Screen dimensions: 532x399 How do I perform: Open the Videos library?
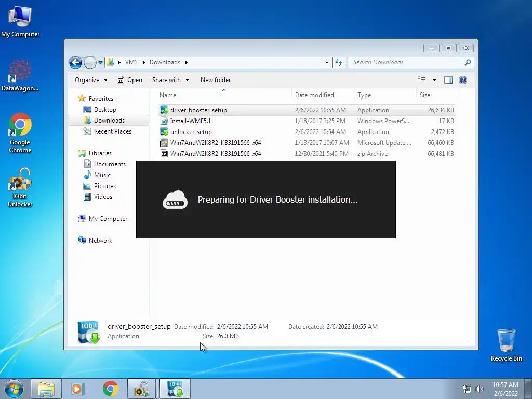click(98, 196)
